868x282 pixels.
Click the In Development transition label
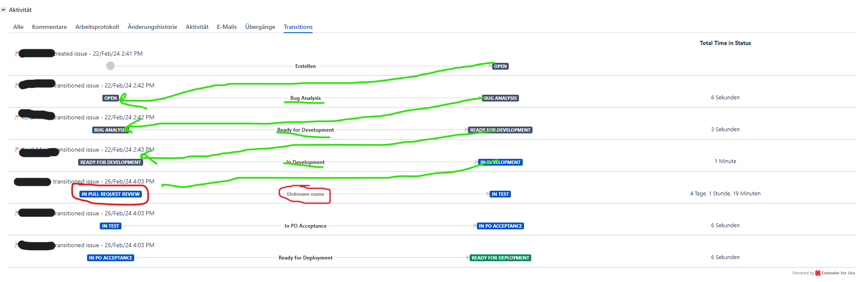306,162
